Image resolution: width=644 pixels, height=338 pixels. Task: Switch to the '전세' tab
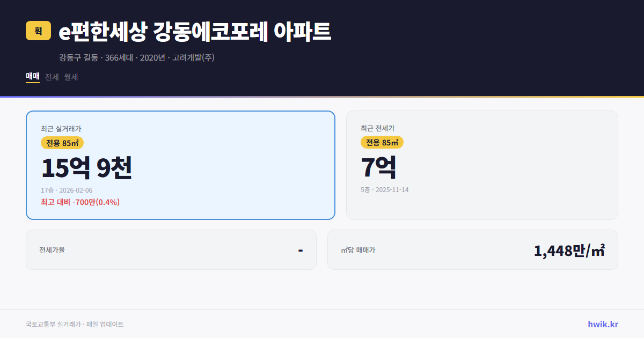(52, 77)
